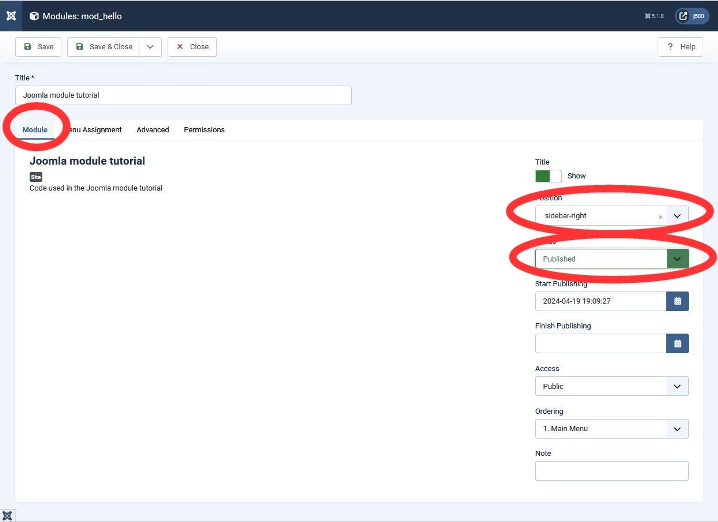Click the Help button
Image resolution: width=718 pixels, height=522 pixels.
point(680,47)
